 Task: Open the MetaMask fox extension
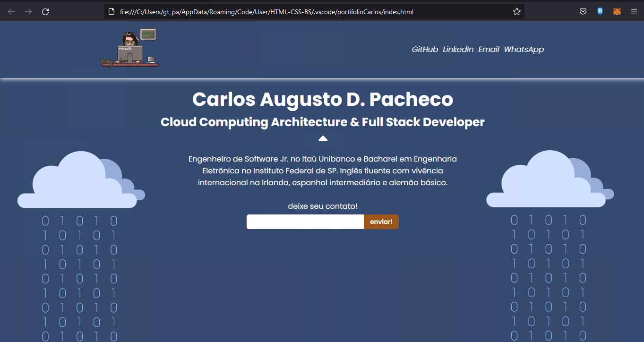[617, 12]
